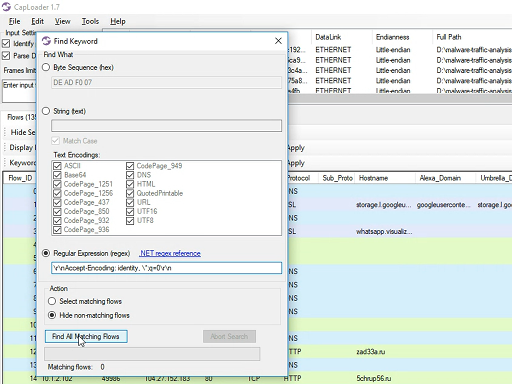Select the zad33a.ru hostname cell
This screenshot has width=512, height=384.
pyautogui.click(x=371, y=352)
